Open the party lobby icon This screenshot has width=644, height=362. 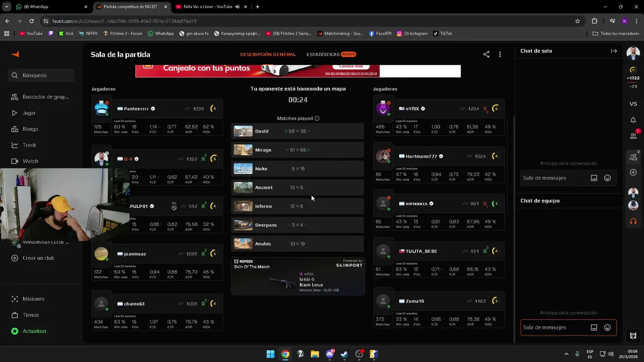click(633, 157)
